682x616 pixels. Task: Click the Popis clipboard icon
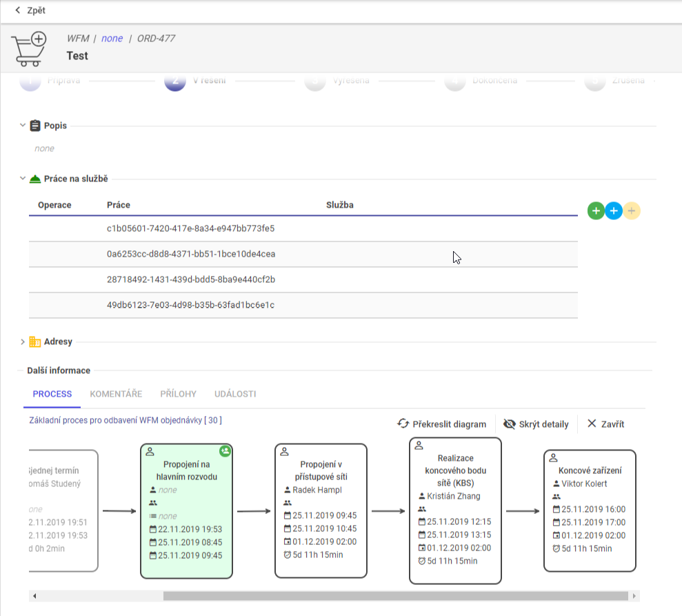[35, 126]
